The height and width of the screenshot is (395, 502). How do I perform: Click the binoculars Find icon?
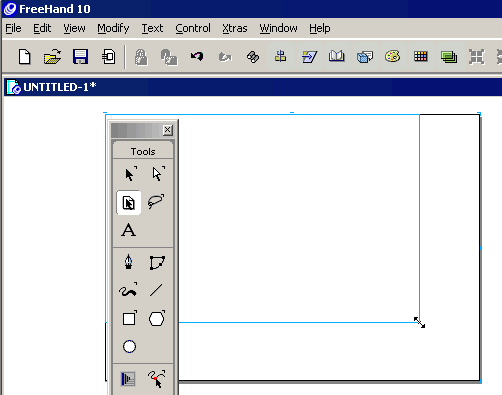click(x=253, y=57)
